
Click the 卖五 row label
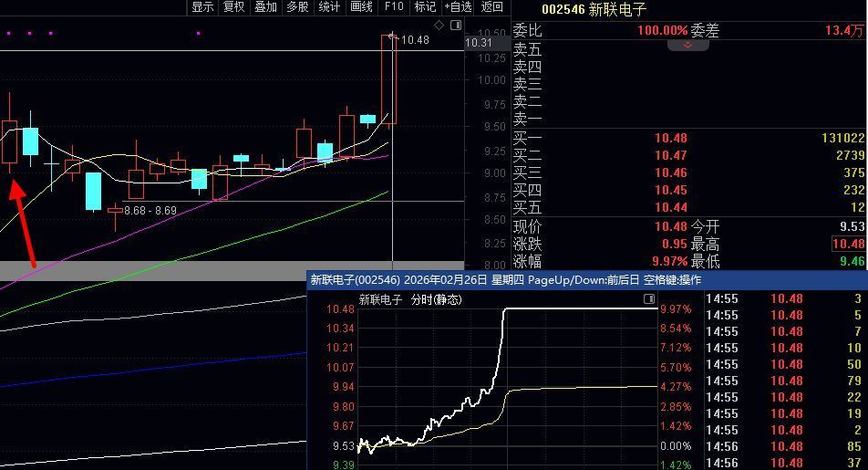pyautogui.click(x=527, y=50)
